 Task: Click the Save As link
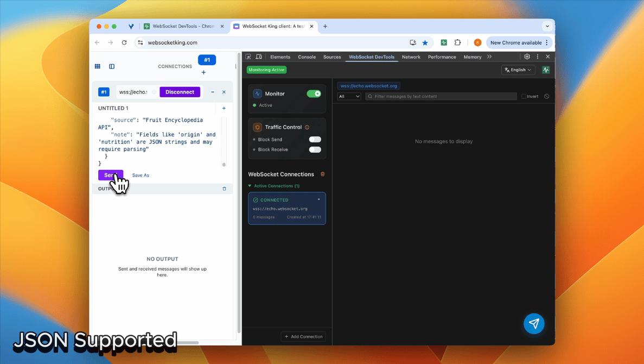tap(140, 175)
